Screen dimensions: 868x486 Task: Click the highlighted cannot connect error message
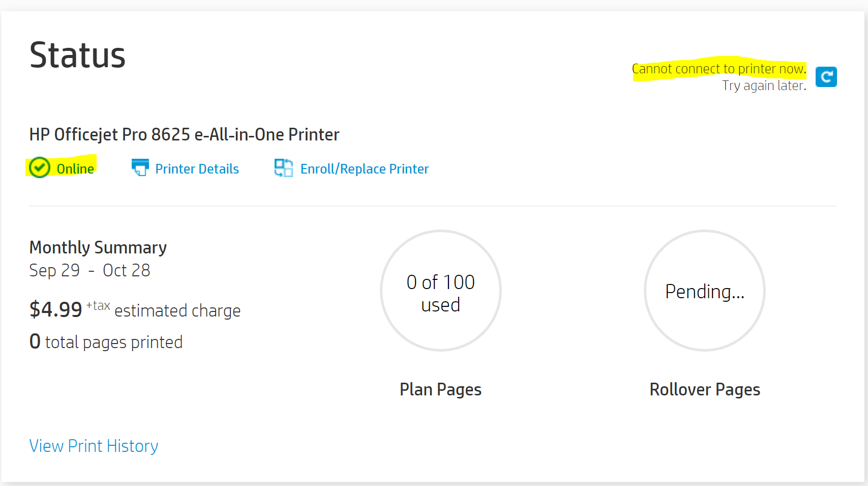pos(719,68)
